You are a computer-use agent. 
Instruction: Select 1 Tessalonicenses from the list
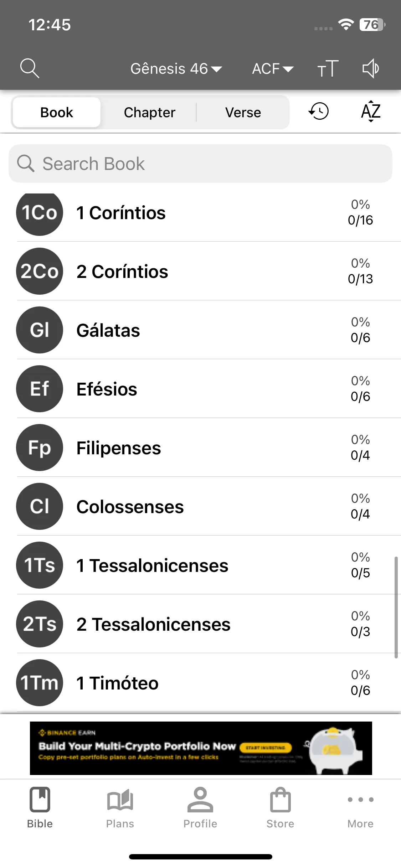[x=209, y=565]
